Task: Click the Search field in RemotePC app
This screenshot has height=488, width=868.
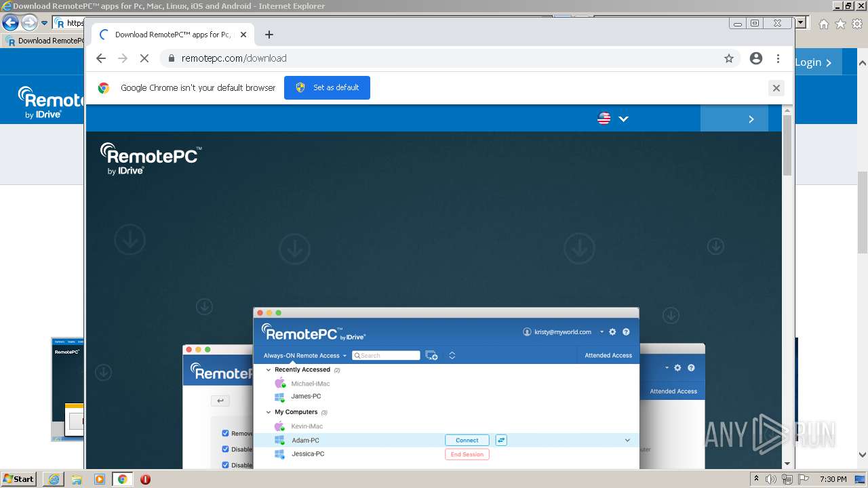Action: point(386,355)
